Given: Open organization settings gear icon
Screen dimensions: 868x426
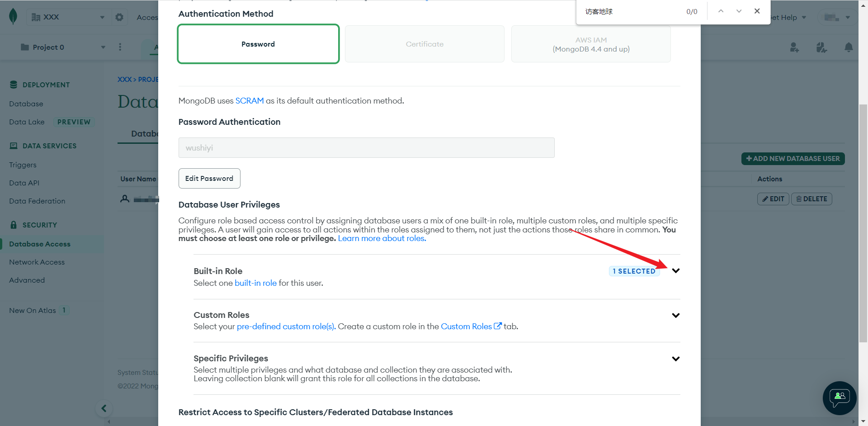Looking at the screenshot, I should (119, 17).
